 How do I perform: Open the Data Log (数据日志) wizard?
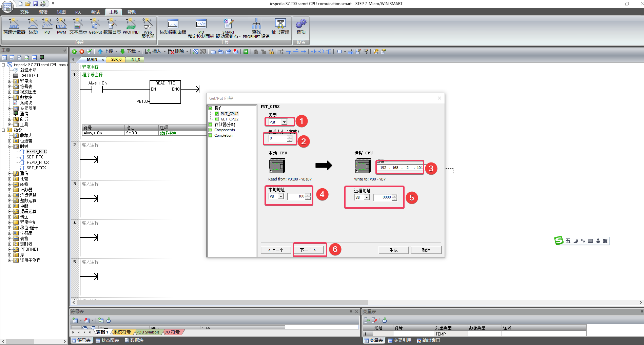[x=112, y=26]
